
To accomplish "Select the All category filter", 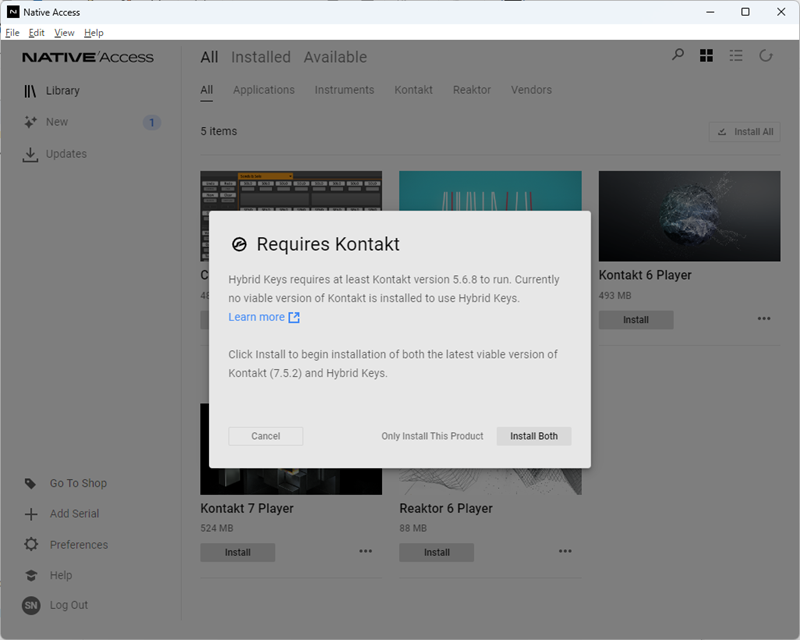I will coord(207,90).
